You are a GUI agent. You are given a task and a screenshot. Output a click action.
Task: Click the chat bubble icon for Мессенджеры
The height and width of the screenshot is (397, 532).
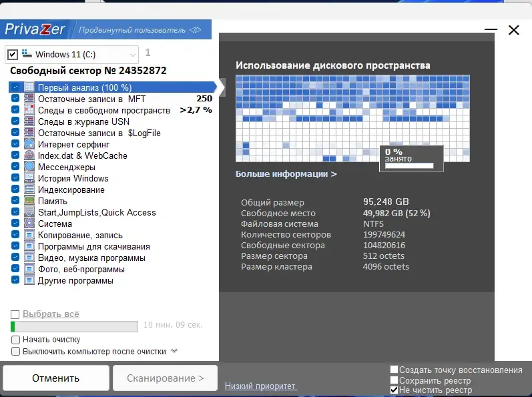point(29,167)
